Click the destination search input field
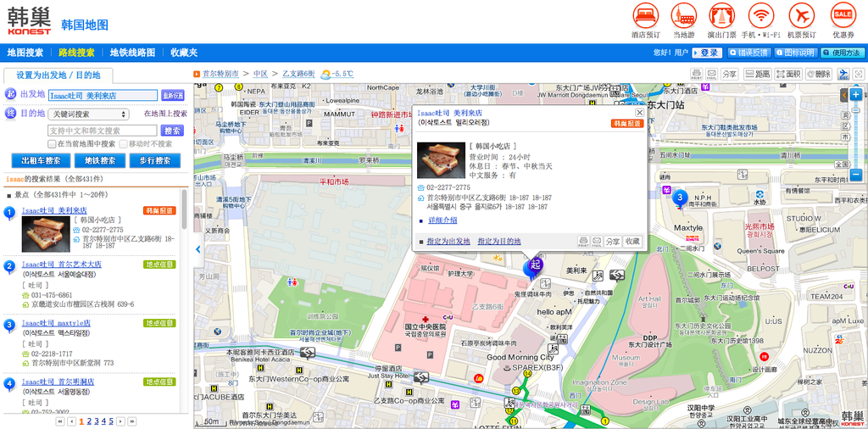Image resolution: width=868 pixels, height=429 pixels. 103,131
